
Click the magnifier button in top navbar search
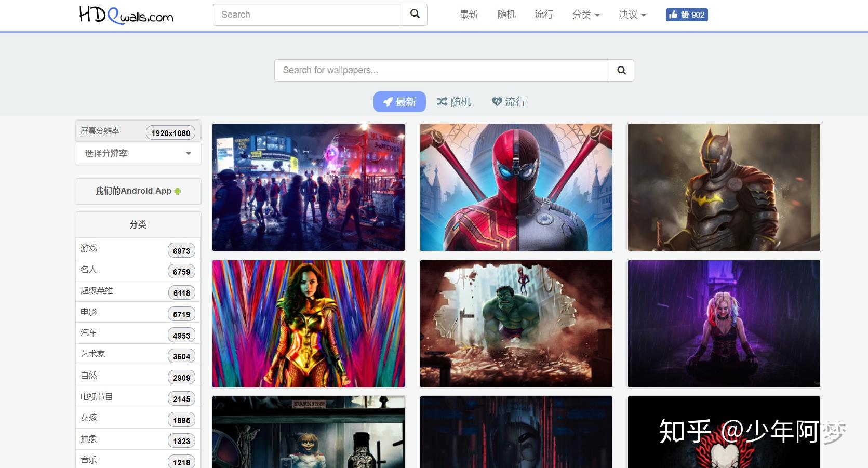415,15
